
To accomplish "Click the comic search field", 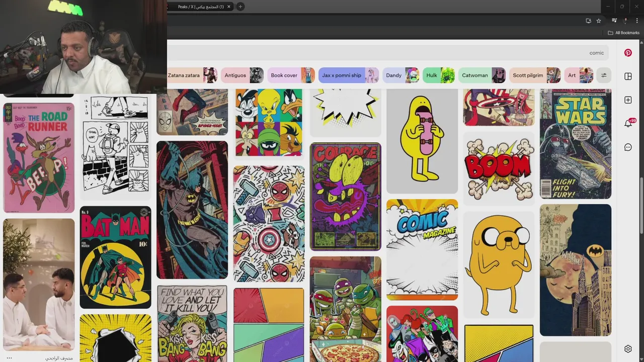I will pyautogui.click(x=387, y=53).
